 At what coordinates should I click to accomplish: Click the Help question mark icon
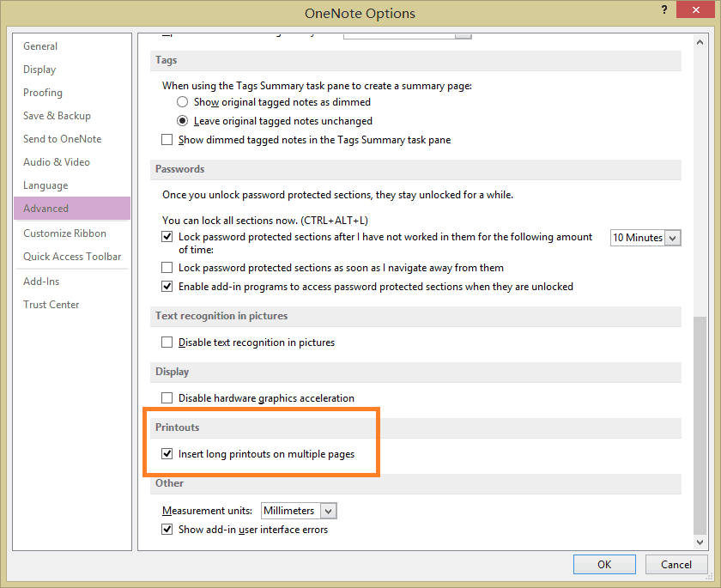[x=664, y=9]
